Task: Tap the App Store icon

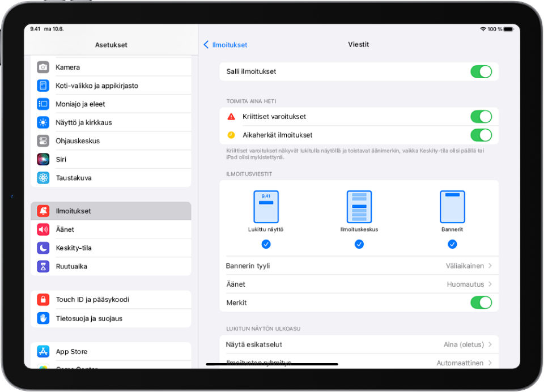Action: pyautogui.click(x=43, y=351)
